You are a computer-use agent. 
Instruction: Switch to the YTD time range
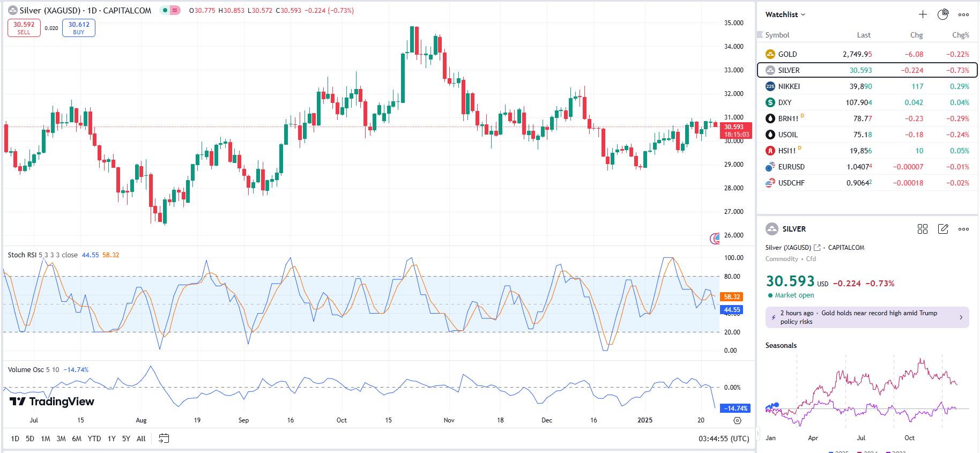[x=94, y=439]
